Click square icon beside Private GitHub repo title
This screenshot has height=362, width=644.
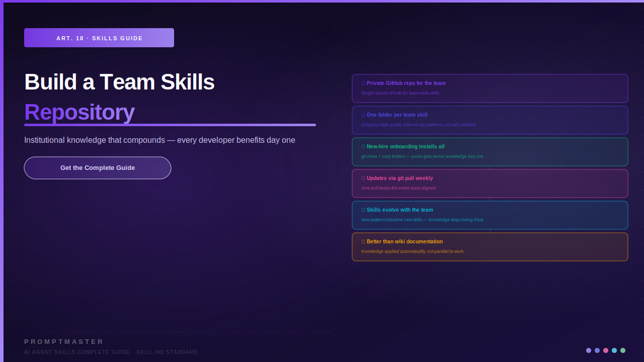[363, 83]
